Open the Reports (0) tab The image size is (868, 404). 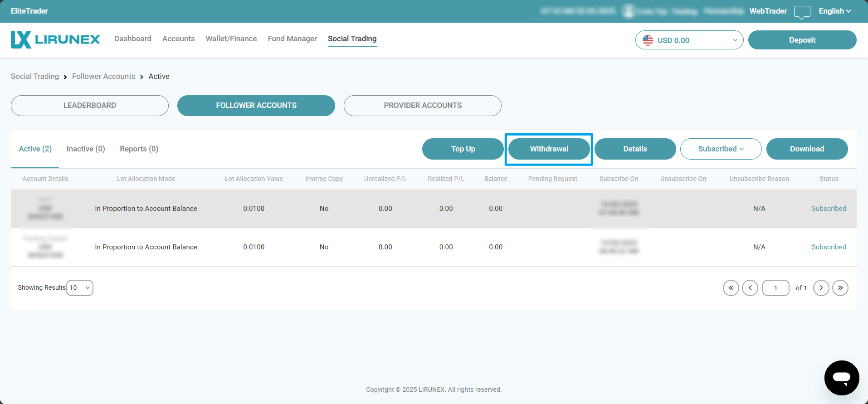[x=139, y=149]
